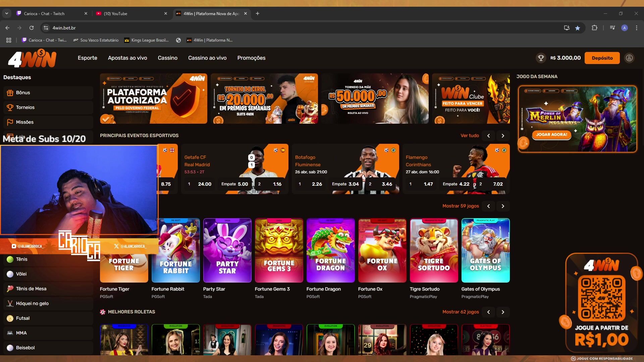Click Jogar Agora on Merlin banner
Viewport: 644px width, 362px height.
click(x=551, y=134)
